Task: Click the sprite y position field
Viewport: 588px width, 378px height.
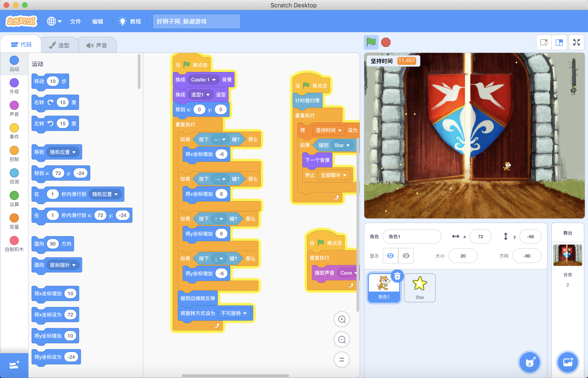Action: [x=530, y=237]
